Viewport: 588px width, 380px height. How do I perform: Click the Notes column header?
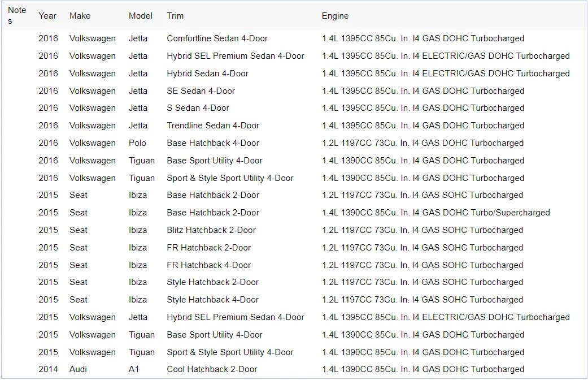(17, 15)
